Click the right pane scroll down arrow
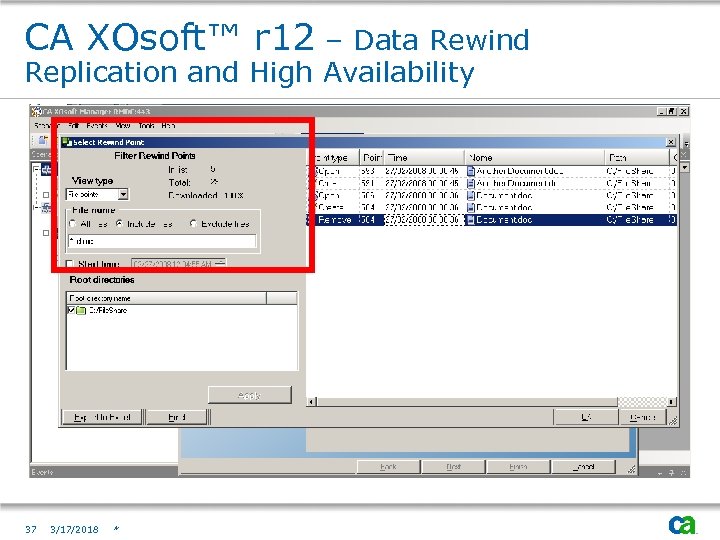The width and height of the screenshot is (720, 540). point(685,168)
